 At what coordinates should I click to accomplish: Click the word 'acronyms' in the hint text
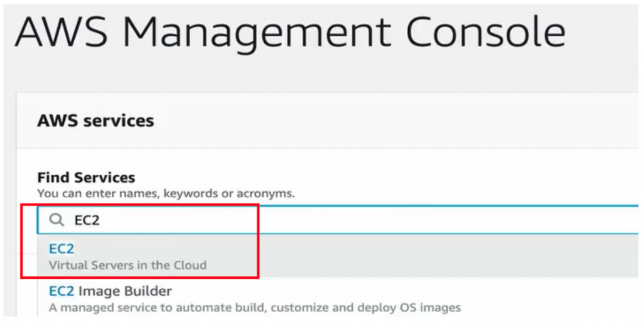point(268,193)
